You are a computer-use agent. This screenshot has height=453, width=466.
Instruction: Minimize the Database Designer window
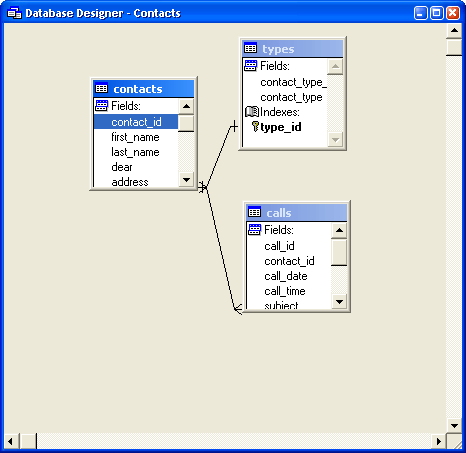[420, 13]
